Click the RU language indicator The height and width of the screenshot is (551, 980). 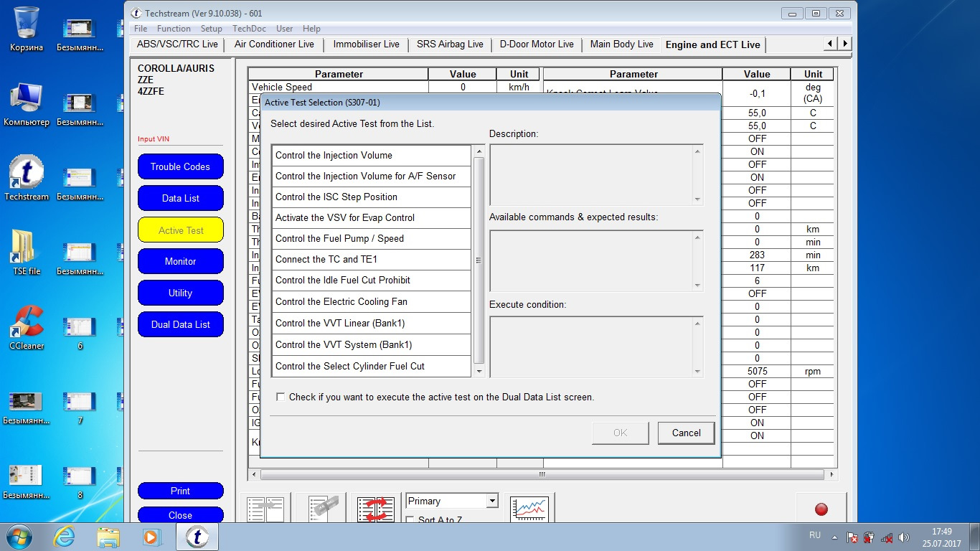pyautogui.click(x=815, y=535)
